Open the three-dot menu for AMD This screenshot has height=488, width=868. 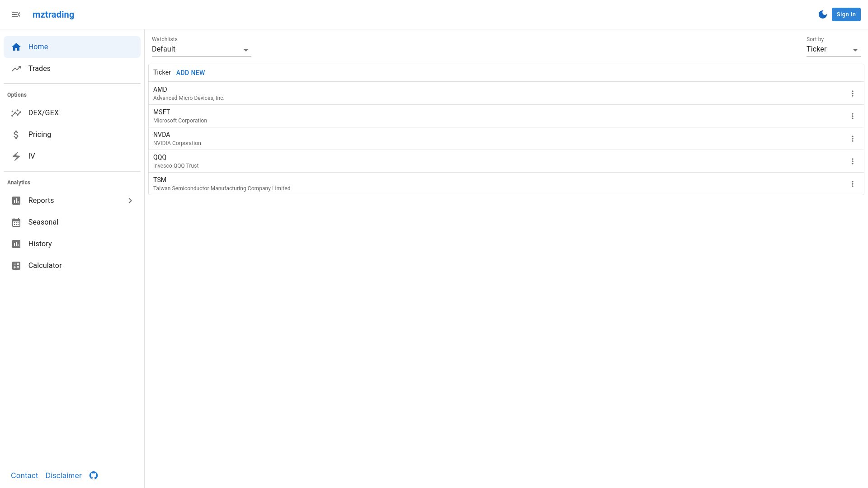click(853, 94)
